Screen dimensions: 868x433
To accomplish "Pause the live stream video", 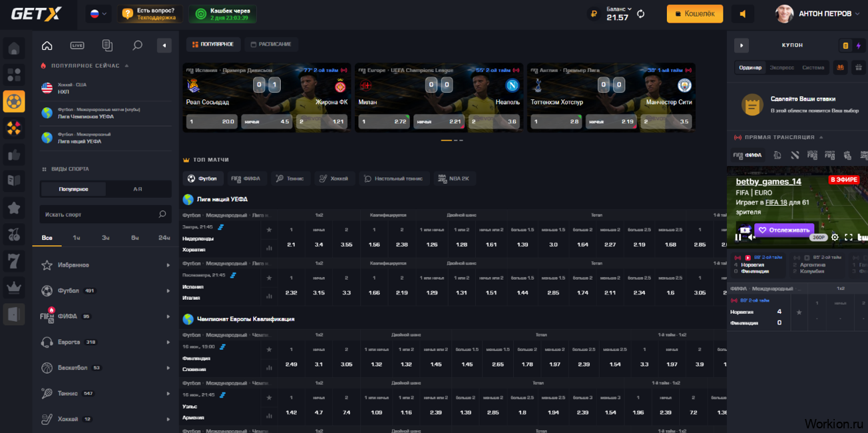I will click(x=738, y=237).
